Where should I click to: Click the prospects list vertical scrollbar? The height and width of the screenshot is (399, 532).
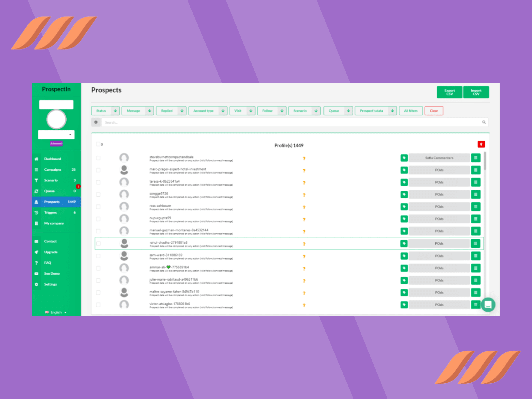485,161
